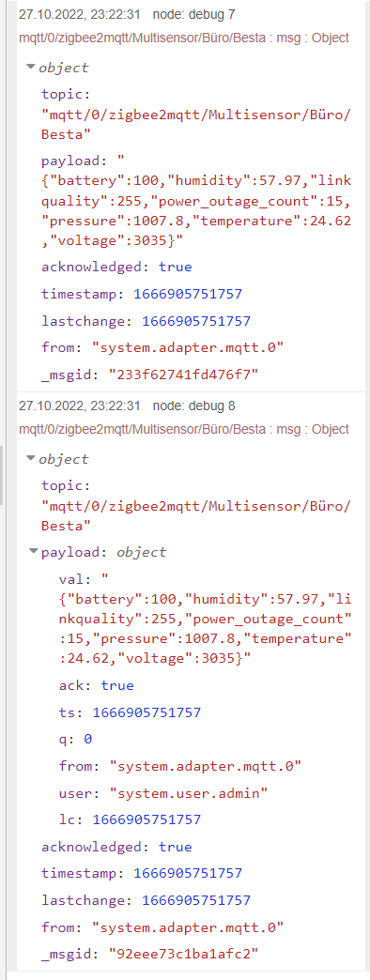The image size is (370, 980).
Task: Click the 'val' string in debug 8 payload
Action: (x=205, y=619)
